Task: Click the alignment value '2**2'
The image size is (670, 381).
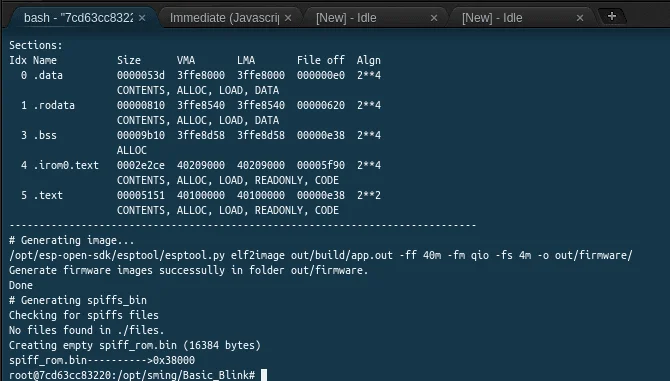Action: click(x=369, y=195)
